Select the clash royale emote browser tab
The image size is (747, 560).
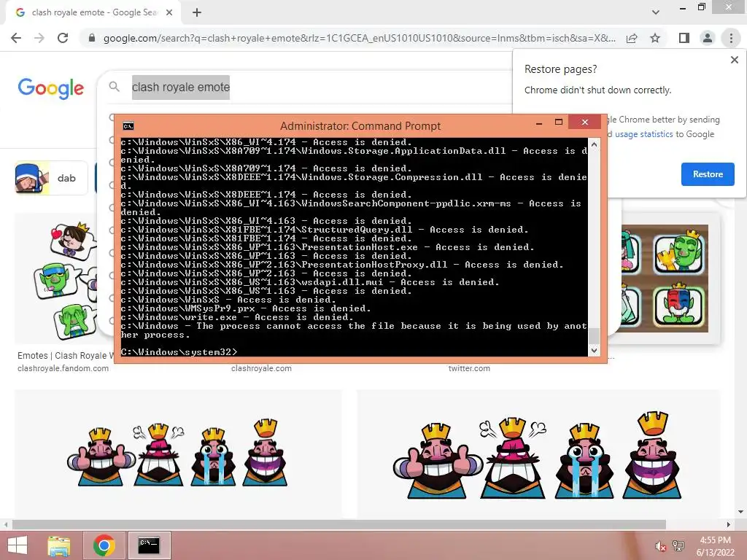click(x=93, y=12)
